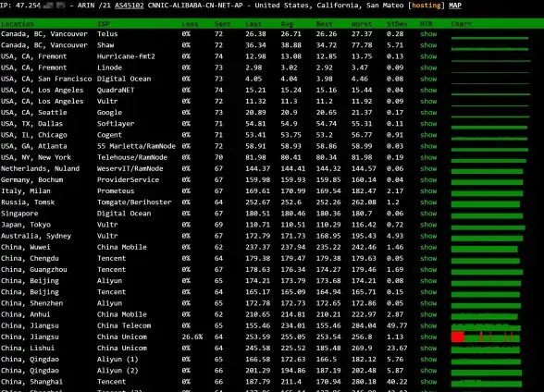Show MTR for Japan Tokyo Vultr row
Screen dimensions: 544x392
tap(428, 225)
